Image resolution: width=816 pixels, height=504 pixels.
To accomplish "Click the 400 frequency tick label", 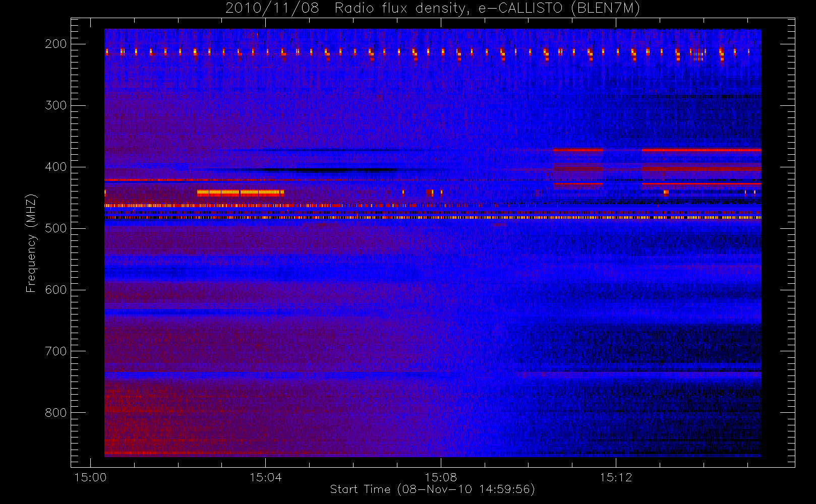I will (x=56, y=167).
